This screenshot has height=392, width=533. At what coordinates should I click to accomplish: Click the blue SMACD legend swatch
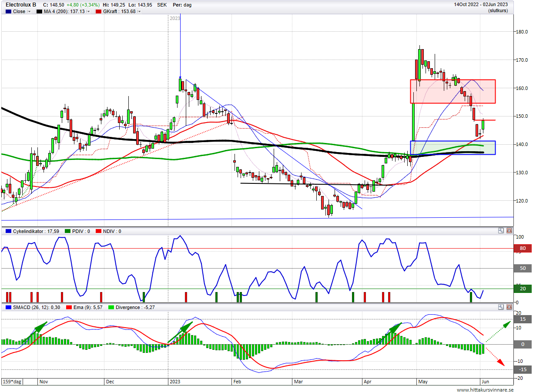pyautogui.click(x=8, y=307)
